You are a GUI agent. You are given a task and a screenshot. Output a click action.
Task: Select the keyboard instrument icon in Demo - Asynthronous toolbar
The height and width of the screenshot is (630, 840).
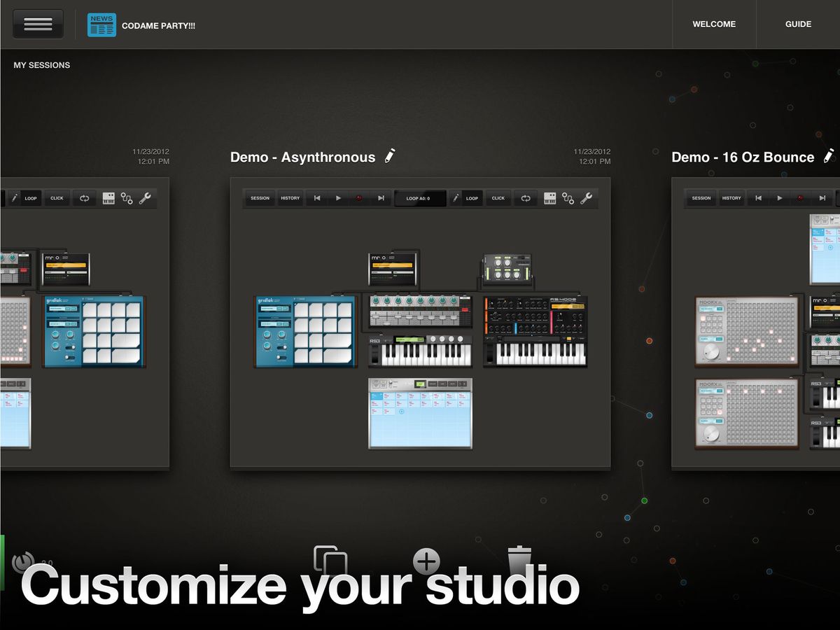(549, 198)
